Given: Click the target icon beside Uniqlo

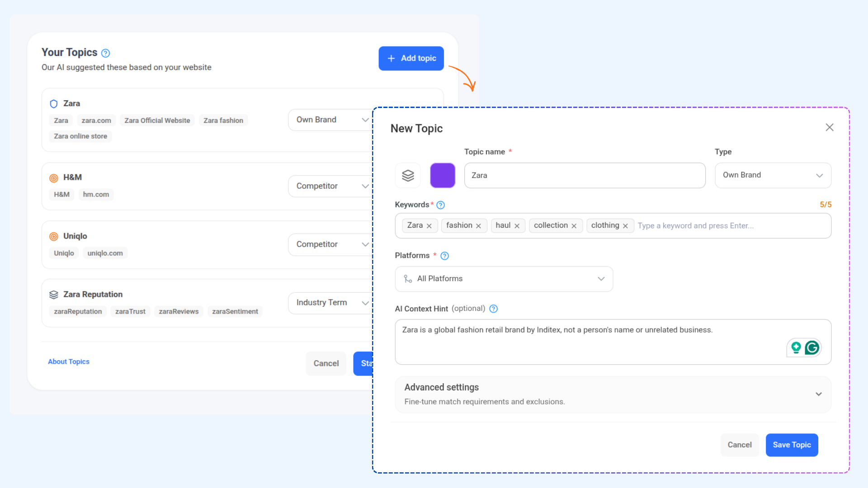Looking at the screenshot, I should pos(53,236).
